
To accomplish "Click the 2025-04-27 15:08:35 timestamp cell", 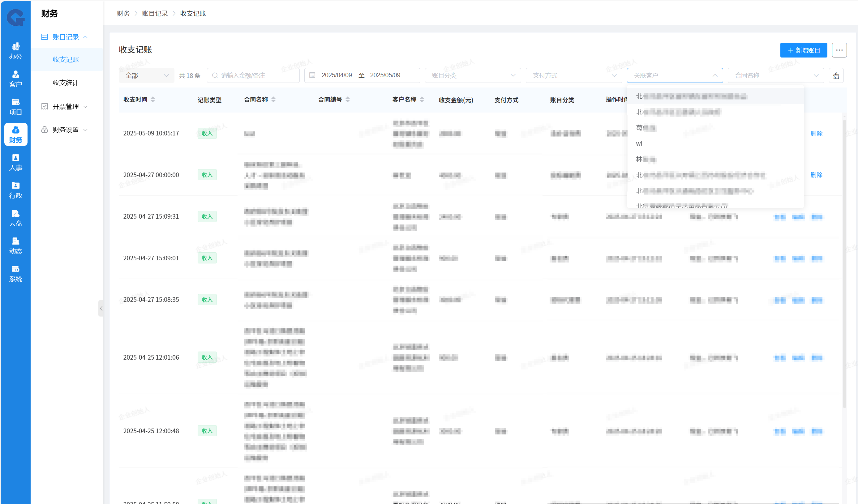I will click(151, 300).
